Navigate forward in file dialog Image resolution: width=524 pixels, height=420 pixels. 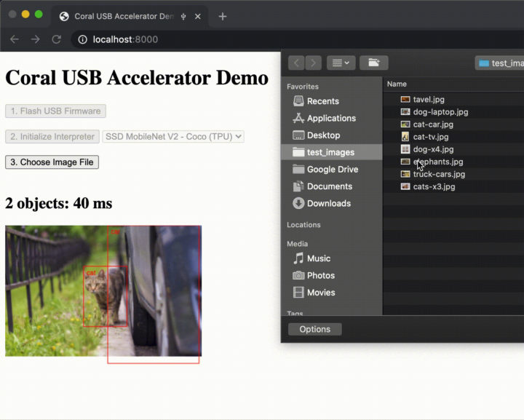tap(313, 63)
